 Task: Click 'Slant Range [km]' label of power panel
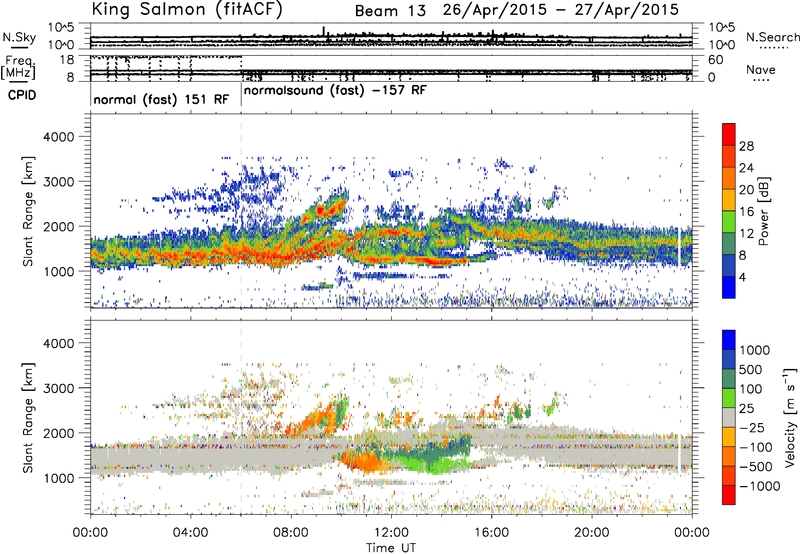coord(28,211)
